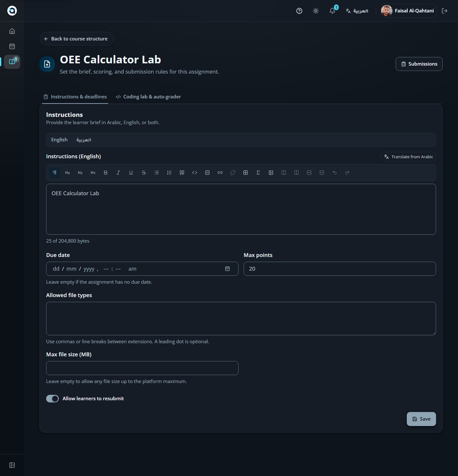Image resolution: width=458 pixels, height=476 pixels.
Task: Click Translate from Arabic button
Action: [x=408, y=157]
